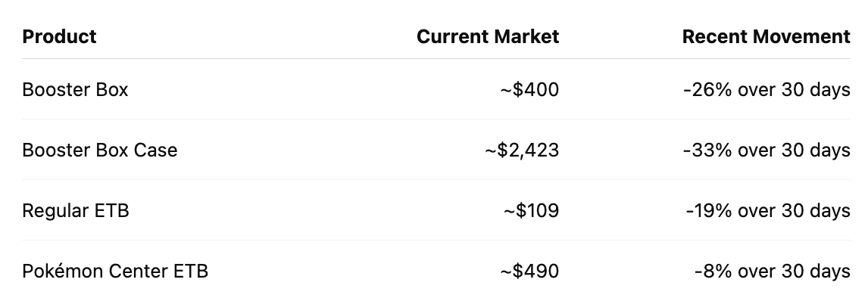This screenshot has width=868, height=298.
Task: Click the Recent Movement column header
Action: [767, 36]
